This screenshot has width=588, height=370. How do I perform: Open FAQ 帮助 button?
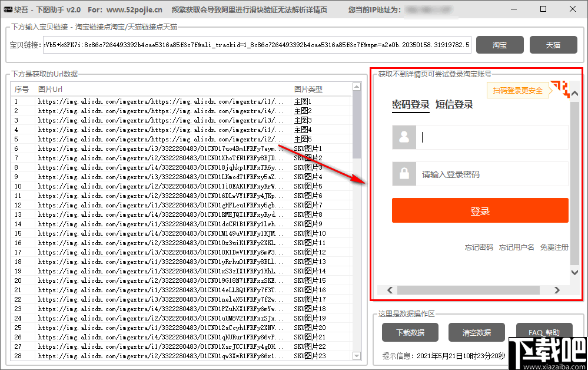(544, 332)
